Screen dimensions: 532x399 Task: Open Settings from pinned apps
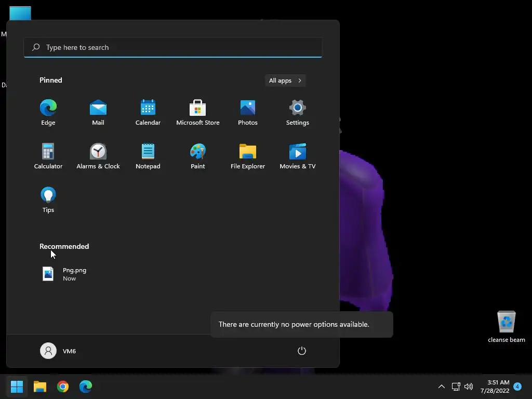click(x=298, y=112)
